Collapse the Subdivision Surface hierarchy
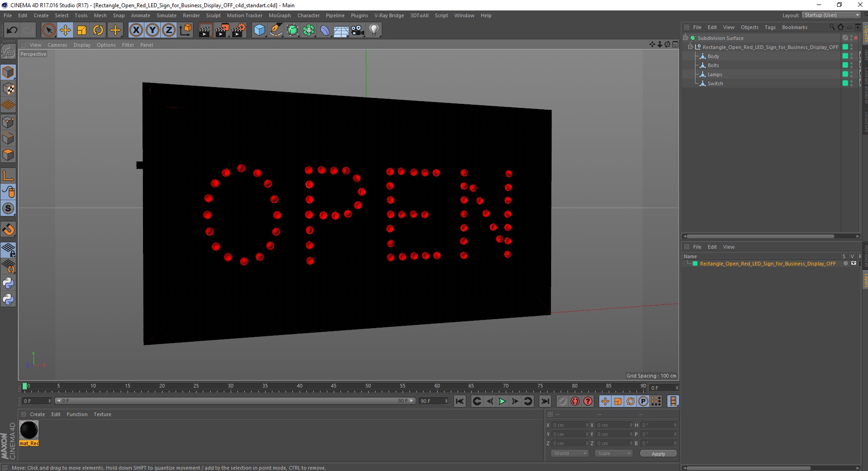The height and width of the screenshot is (471, 868). pyautogui.click(x=686, y=38)
